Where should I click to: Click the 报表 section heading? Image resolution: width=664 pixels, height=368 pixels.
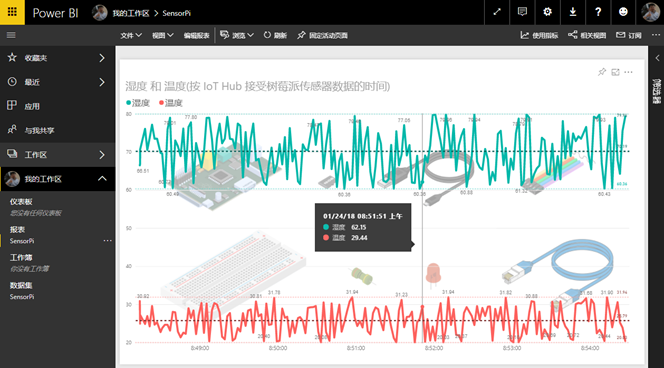[x=17, y=230]
